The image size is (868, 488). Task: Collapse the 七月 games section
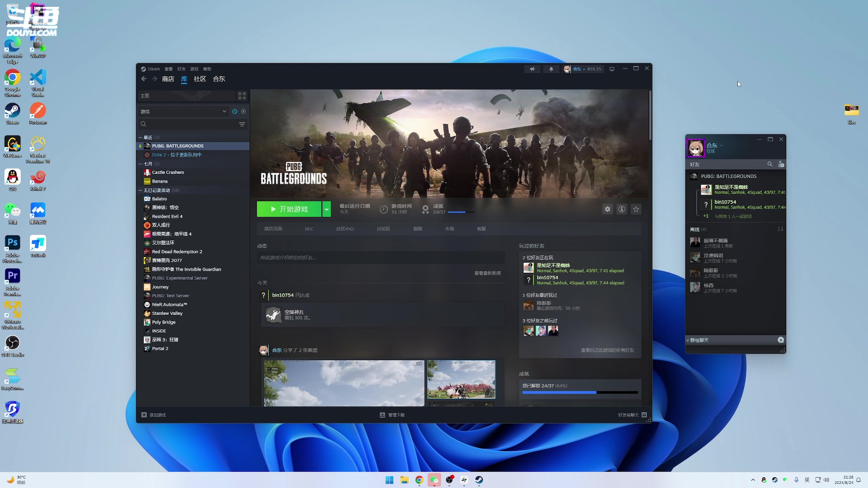pos(140,164)
